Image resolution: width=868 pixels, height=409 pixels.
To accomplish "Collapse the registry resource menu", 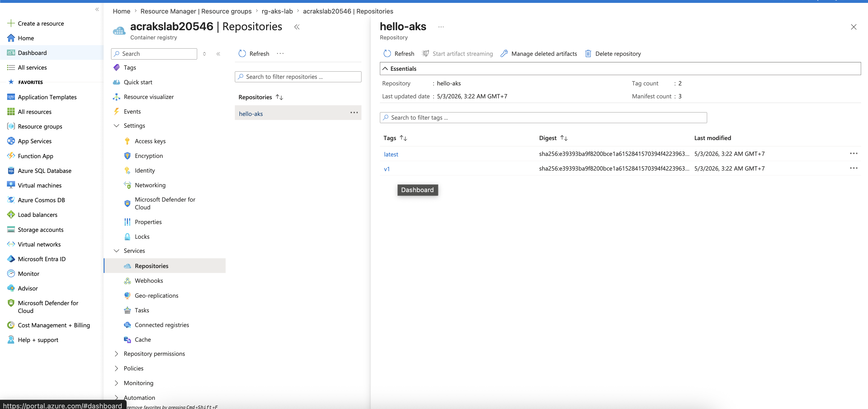I will [218, 54].
